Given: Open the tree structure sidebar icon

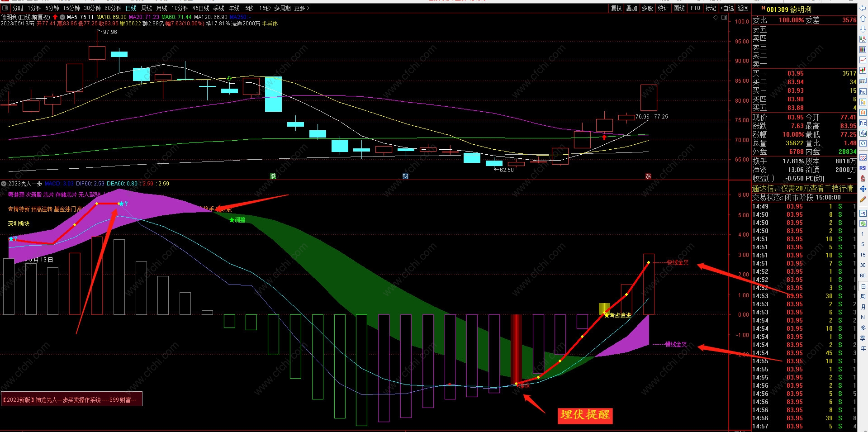Looking at the screenshot, I should [863, 101].
